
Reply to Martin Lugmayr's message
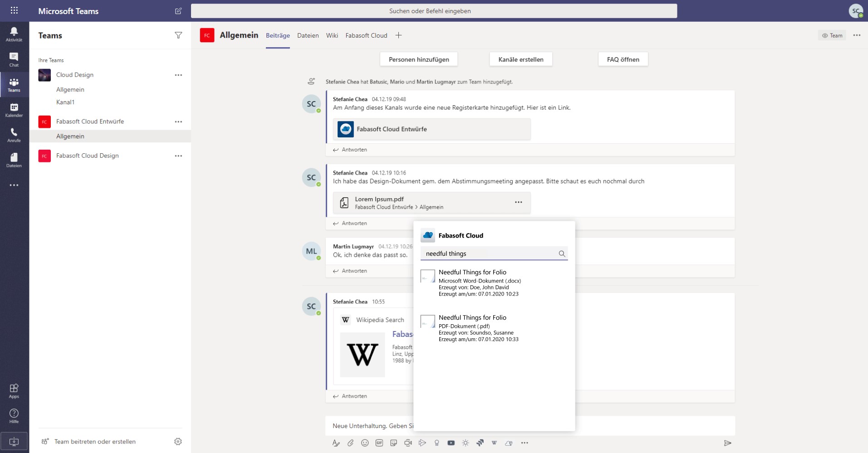350,271
